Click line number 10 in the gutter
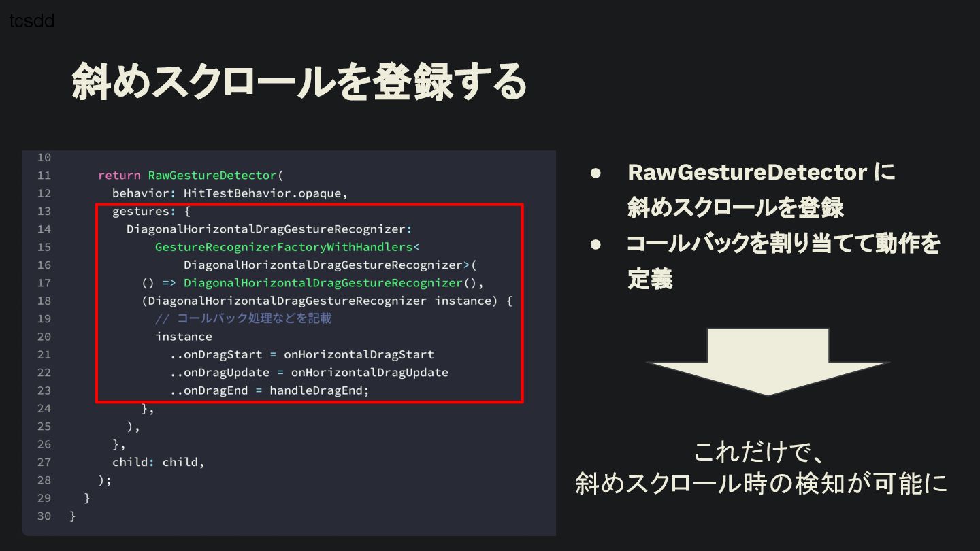 coord(44,158)
